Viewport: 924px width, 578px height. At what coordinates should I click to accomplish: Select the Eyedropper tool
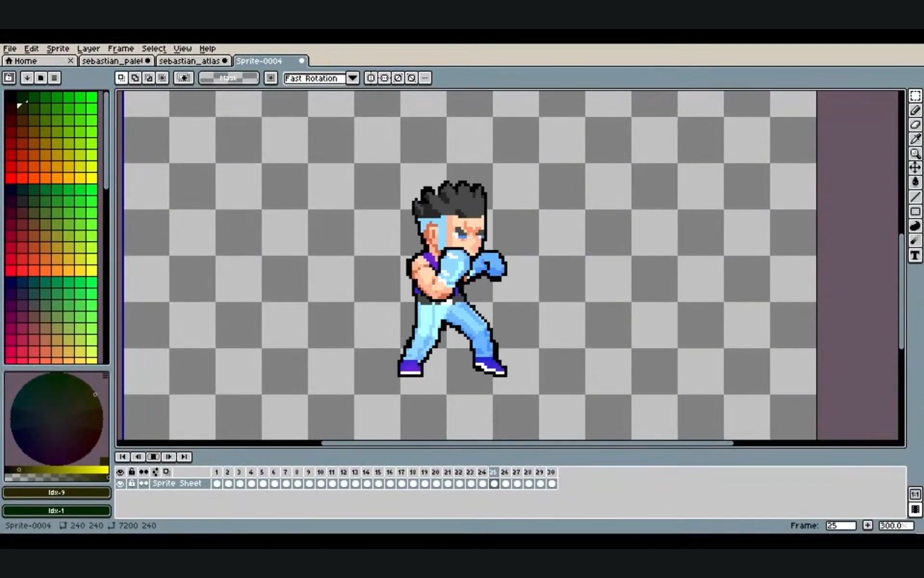tap(915, 139)
